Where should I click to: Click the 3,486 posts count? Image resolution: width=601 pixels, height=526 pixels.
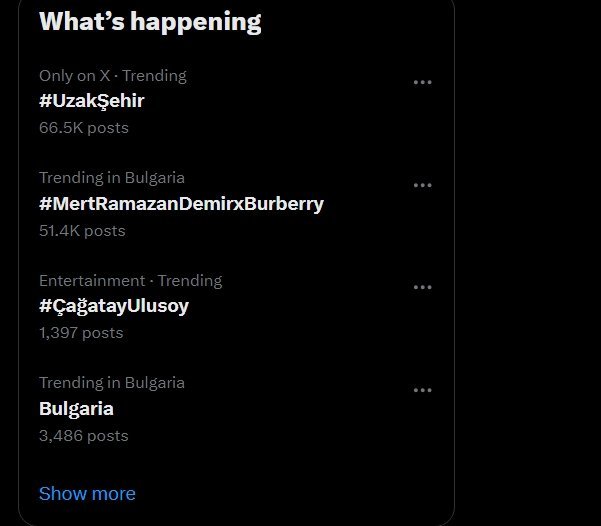(x=84, y=435)
